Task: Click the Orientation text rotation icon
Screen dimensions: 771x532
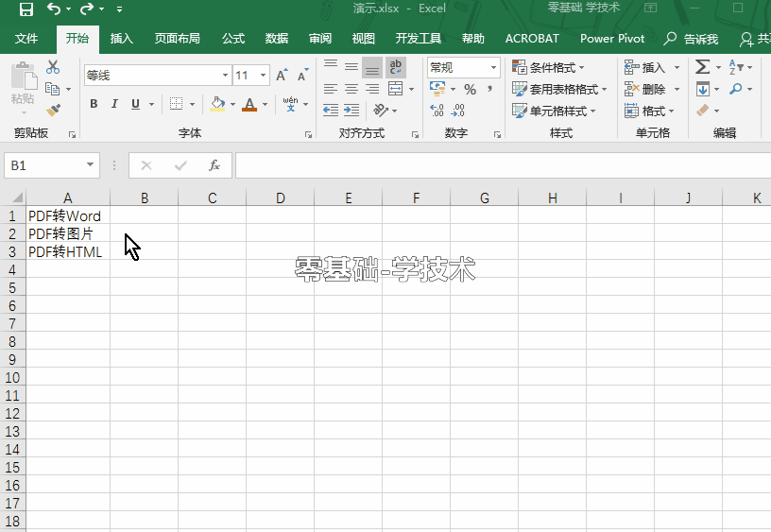Action: tap(381, 111)
